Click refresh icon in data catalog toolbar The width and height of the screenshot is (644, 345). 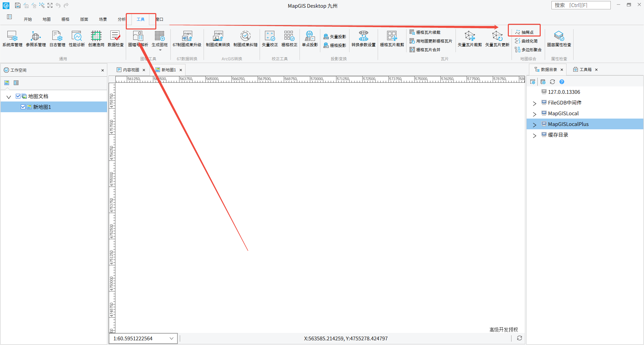point(552,82)
